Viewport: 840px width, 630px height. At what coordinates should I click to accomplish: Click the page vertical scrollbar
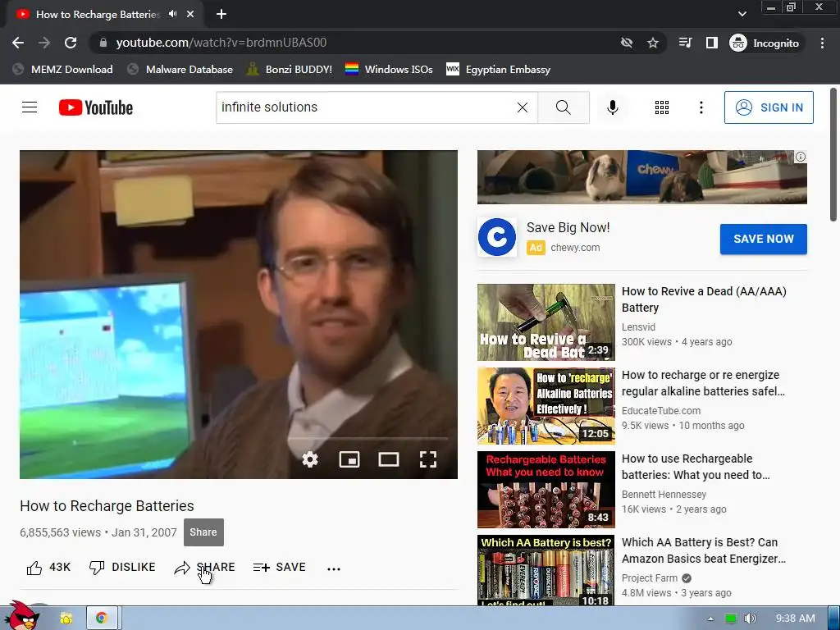[833, 155]
